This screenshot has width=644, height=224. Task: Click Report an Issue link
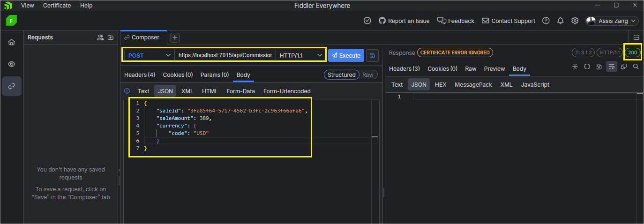[404, 21]
